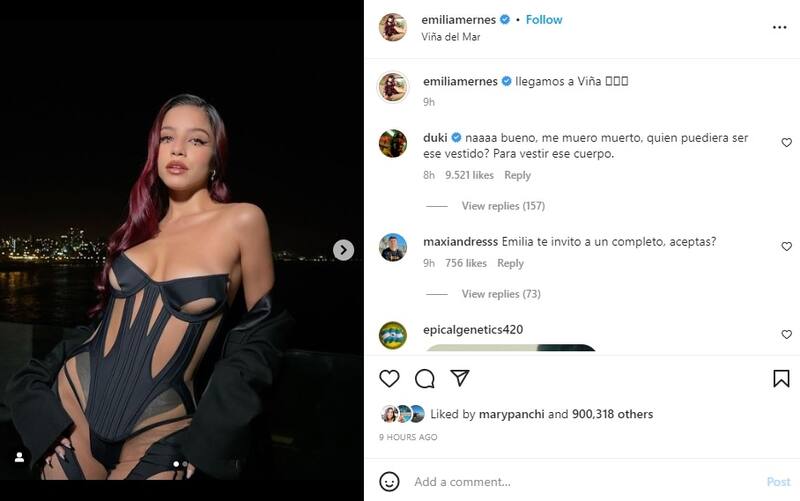Open comments with the speech bubble icon

pos(424,378)
